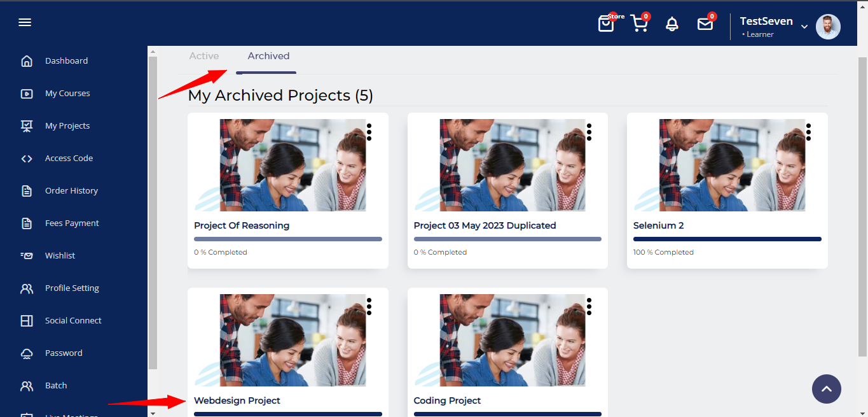The image size is (868, 417).
Task: Open options menu for Project Of Reasoning
Action: coord(369,132)
